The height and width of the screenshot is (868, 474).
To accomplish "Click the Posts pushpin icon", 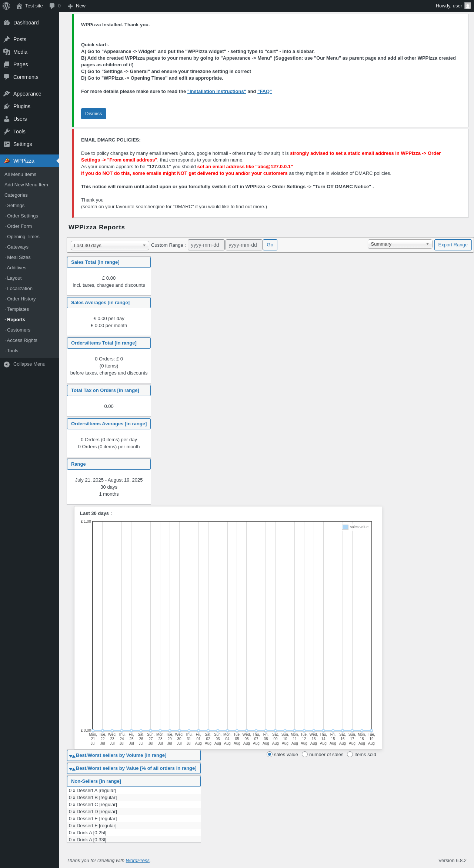I will (7, 39).
